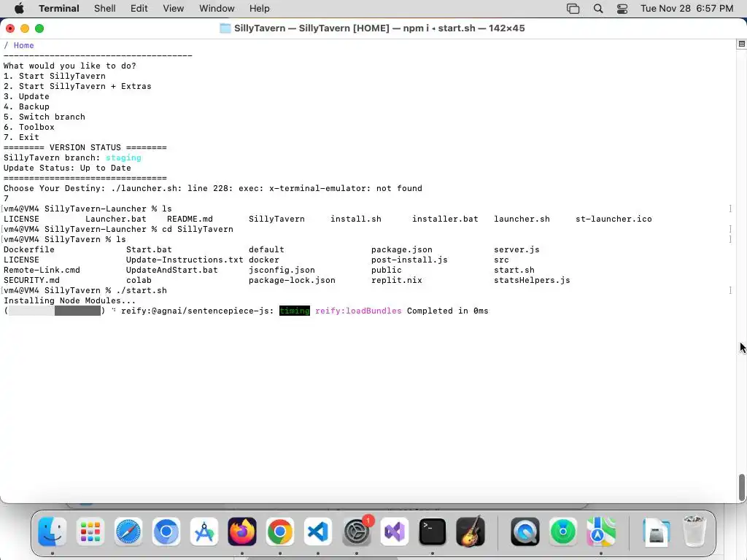The height and width of the screenshot is (560, 747).
Task: Open the Edit menu
Action: (x=139, y=9)
